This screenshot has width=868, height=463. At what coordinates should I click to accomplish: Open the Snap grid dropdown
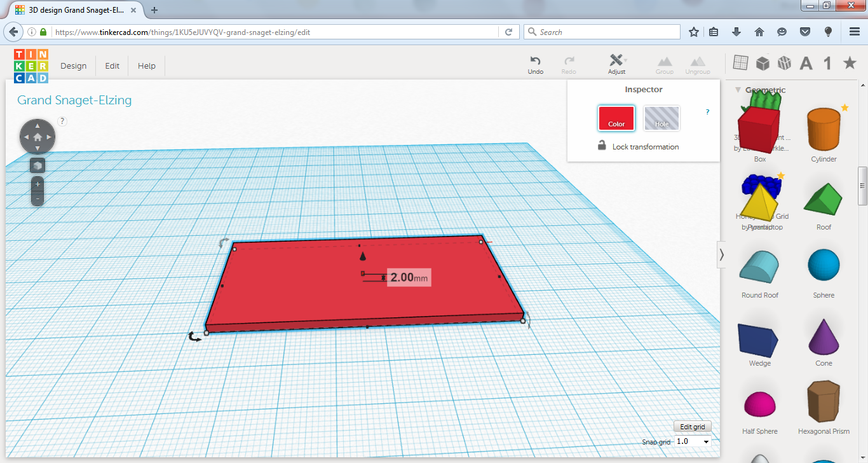tap(693, 441)
